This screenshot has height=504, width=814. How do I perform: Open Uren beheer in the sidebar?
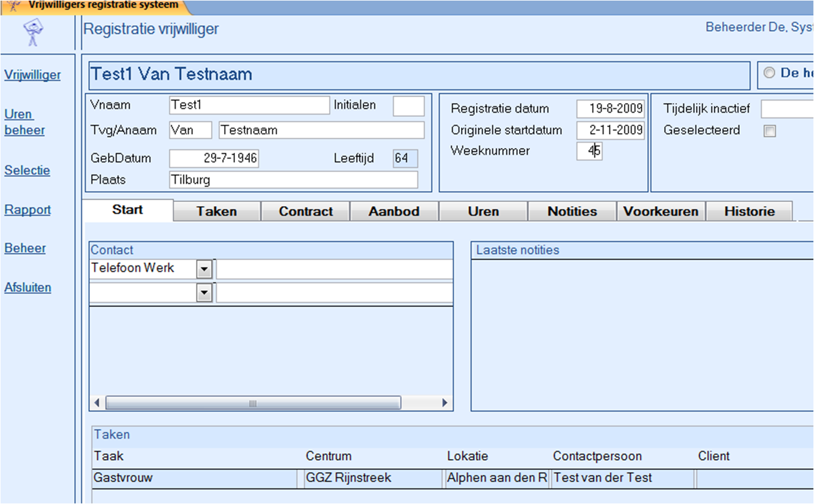(25, 122)
